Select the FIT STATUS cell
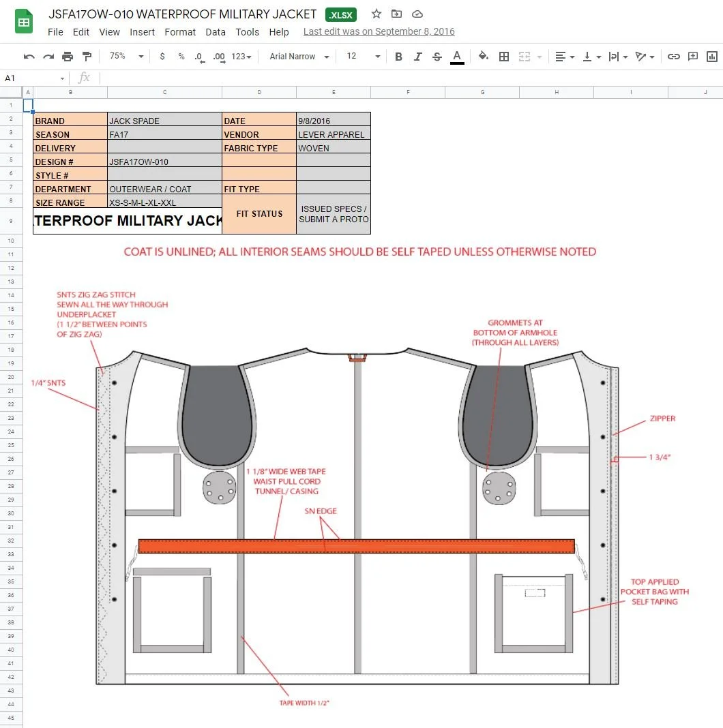 point(259,214)
